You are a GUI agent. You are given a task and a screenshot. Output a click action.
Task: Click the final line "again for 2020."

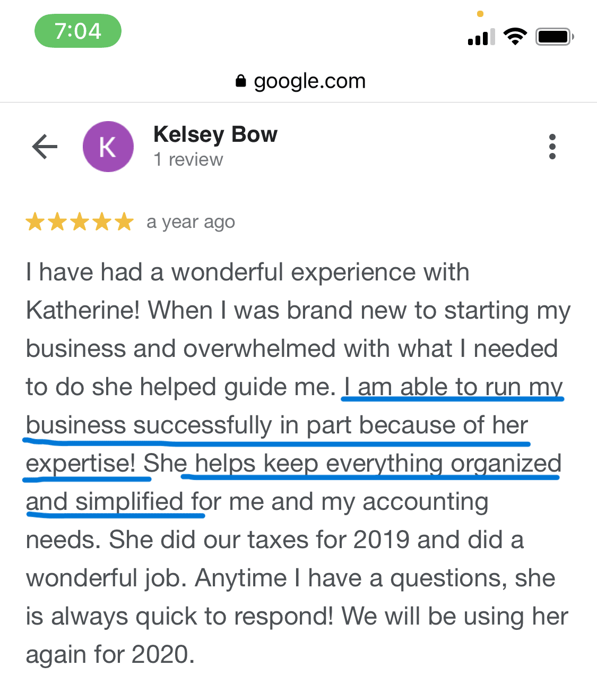click(x=110, y=654)
